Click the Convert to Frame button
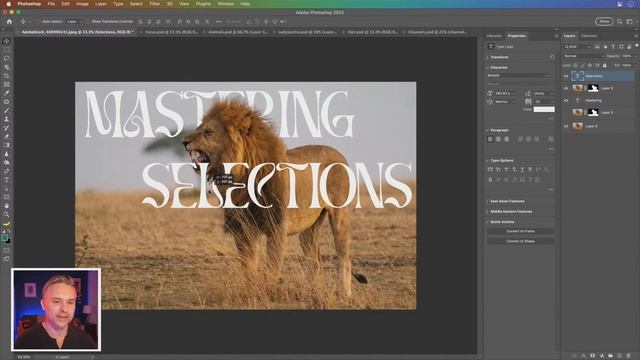The image size is (640, 360). pyautogui.click(x=520, y=231)
